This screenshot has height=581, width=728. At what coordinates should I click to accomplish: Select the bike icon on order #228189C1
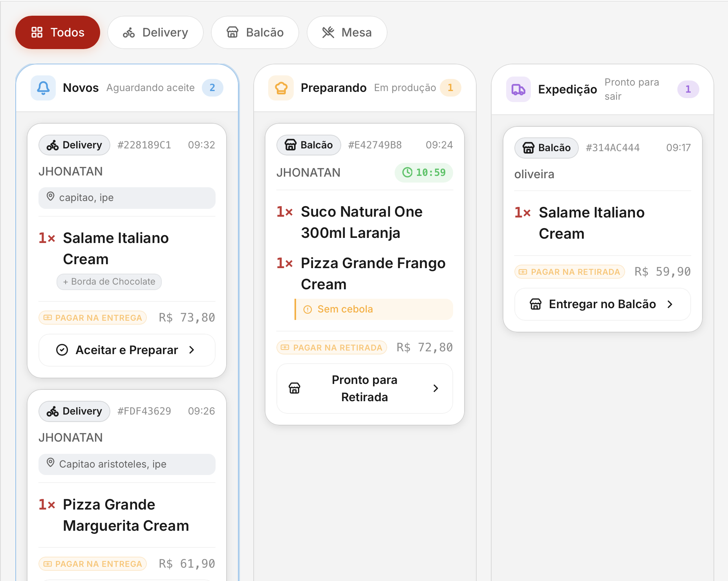52,145
